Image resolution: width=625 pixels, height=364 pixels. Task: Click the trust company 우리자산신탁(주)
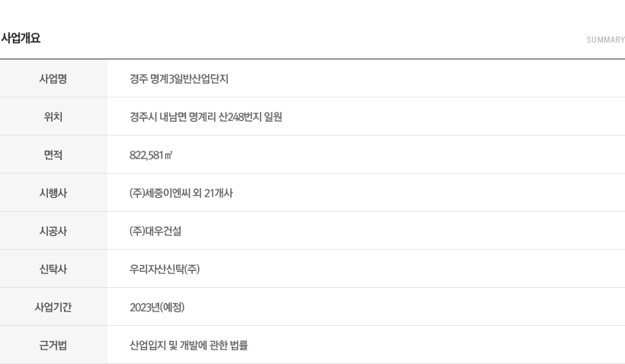(x=165, y=269)
